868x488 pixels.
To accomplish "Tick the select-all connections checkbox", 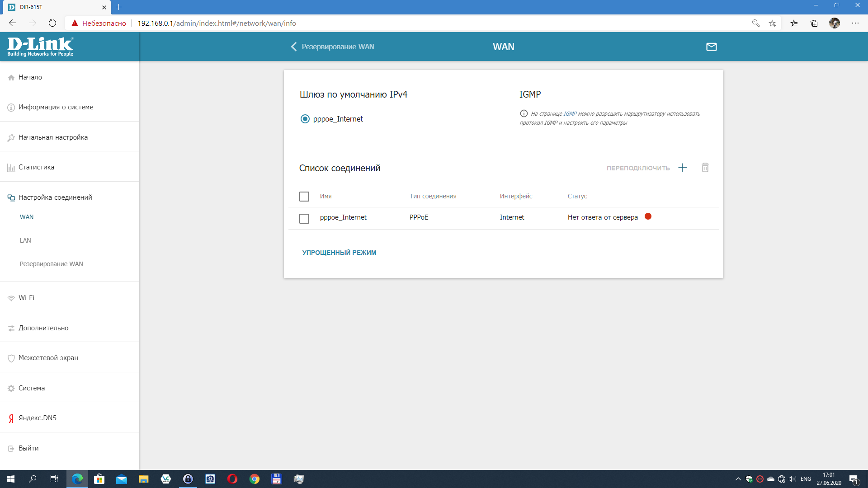I will (304, 197).
